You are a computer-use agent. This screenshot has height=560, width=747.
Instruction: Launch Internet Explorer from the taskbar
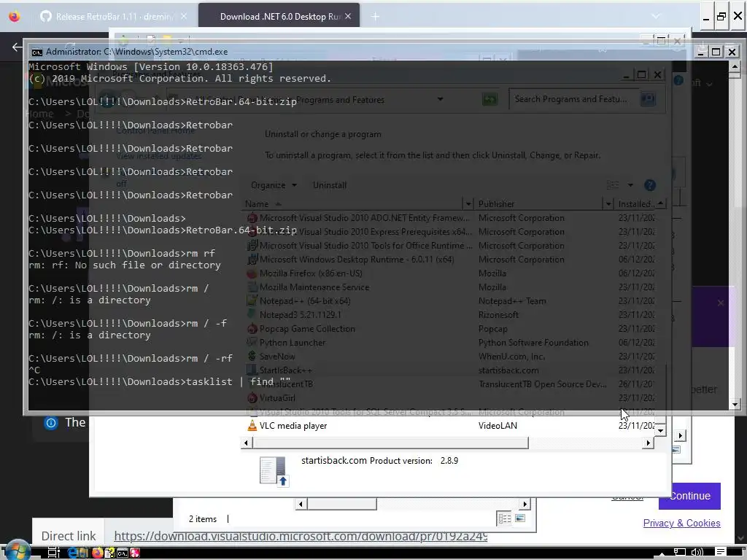(72, 553)
